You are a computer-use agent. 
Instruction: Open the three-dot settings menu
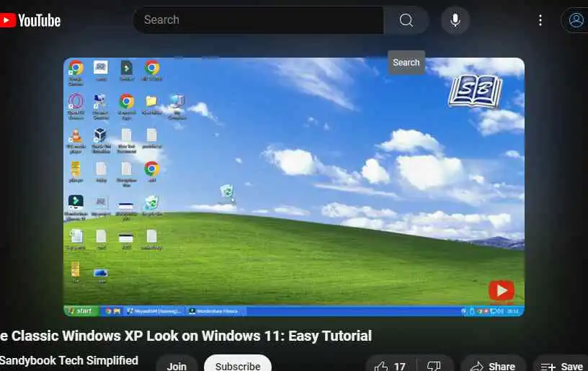pos(540,20)
